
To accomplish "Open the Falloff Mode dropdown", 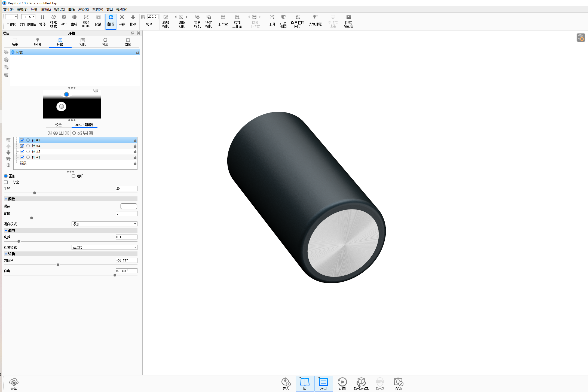I will click(104, 247).
